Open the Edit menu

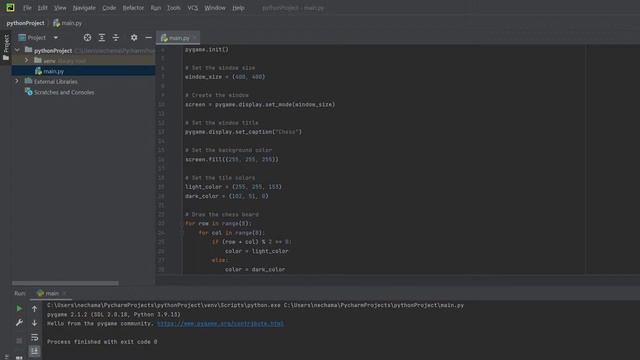[x=42, y=8]
